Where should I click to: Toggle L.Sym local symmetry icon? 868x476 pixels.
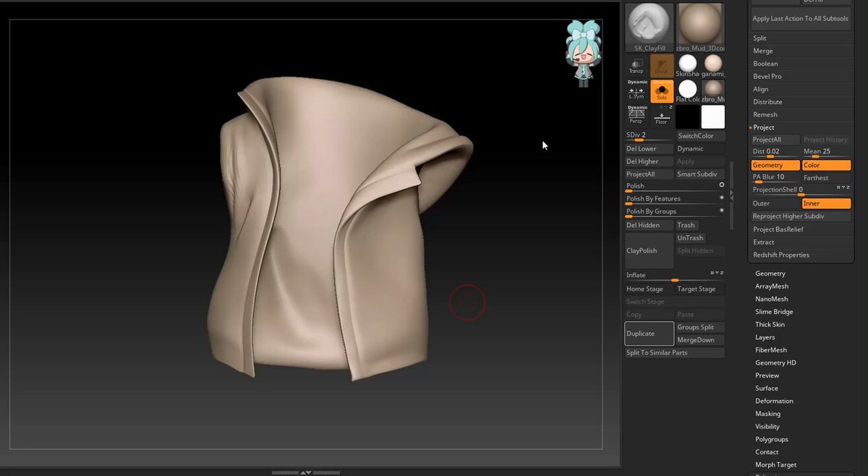pyautogui.click(x=637, y=91)
